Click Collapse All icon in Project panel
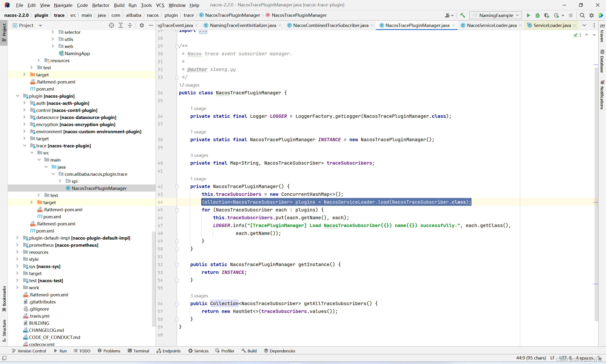This screenshot has width=606, height=364. (130, 25)
